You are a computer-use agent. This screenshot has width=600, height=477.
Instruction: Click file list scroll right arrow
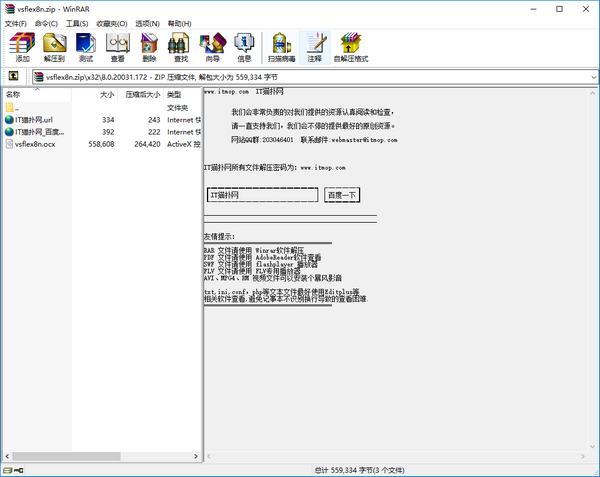(x=196, y=456)
